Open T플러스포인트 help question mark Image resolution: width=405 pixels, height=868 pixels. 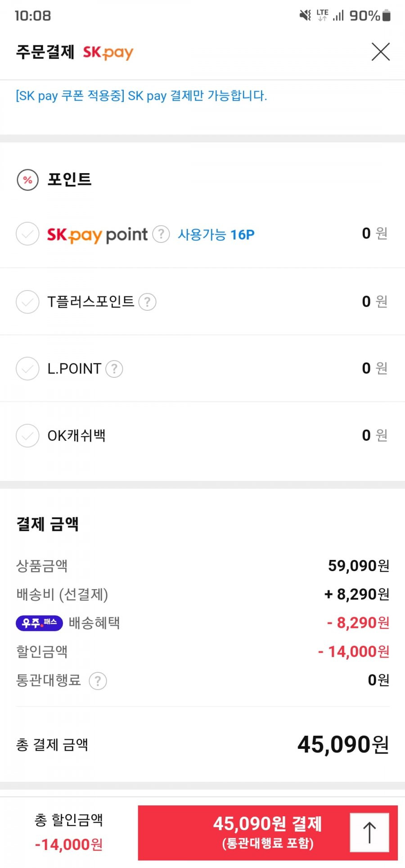point(147,302)
